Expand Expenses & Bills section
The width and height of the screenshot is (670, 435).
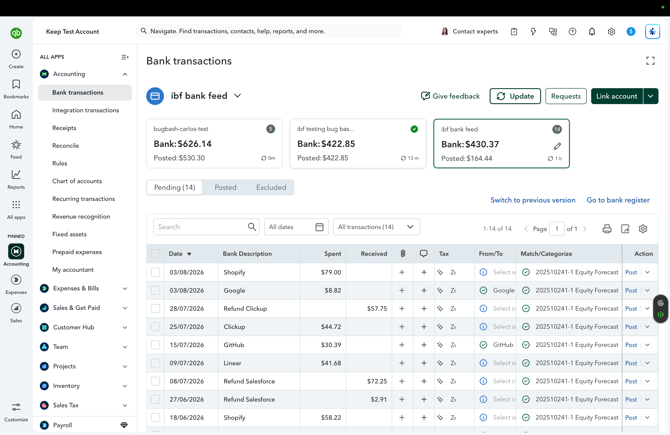click(x=125, y=288)
